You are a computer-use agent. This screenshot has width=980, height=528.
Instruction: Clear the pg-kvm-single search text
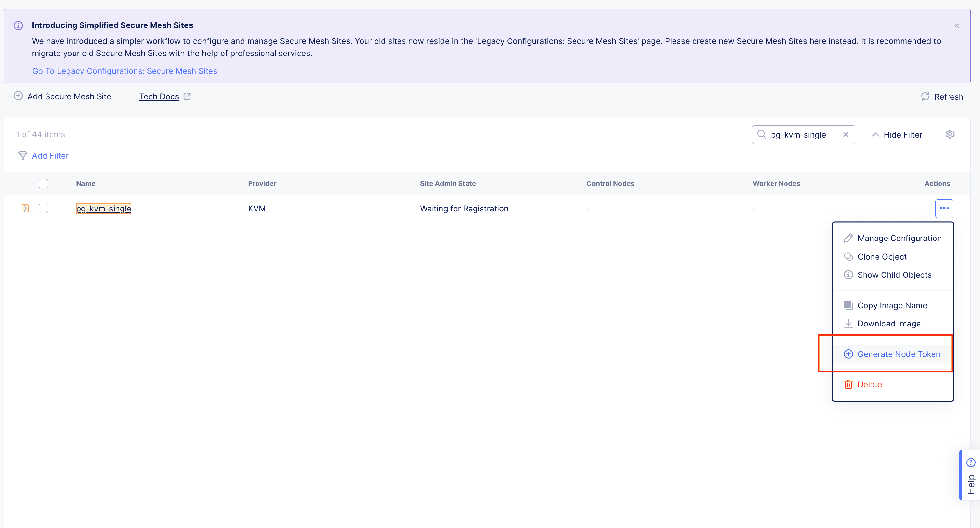pyautogui.click(x=845, y=135)
